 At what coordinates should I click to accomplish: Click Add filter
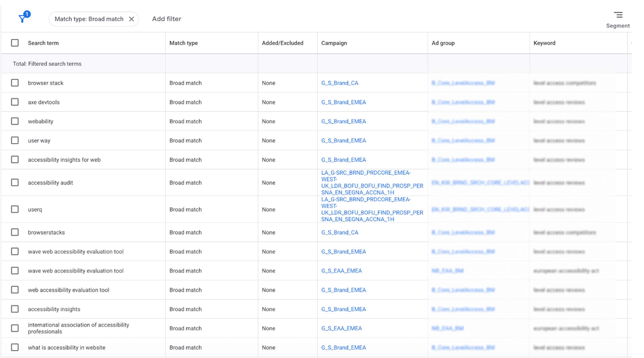click(167, 19)
